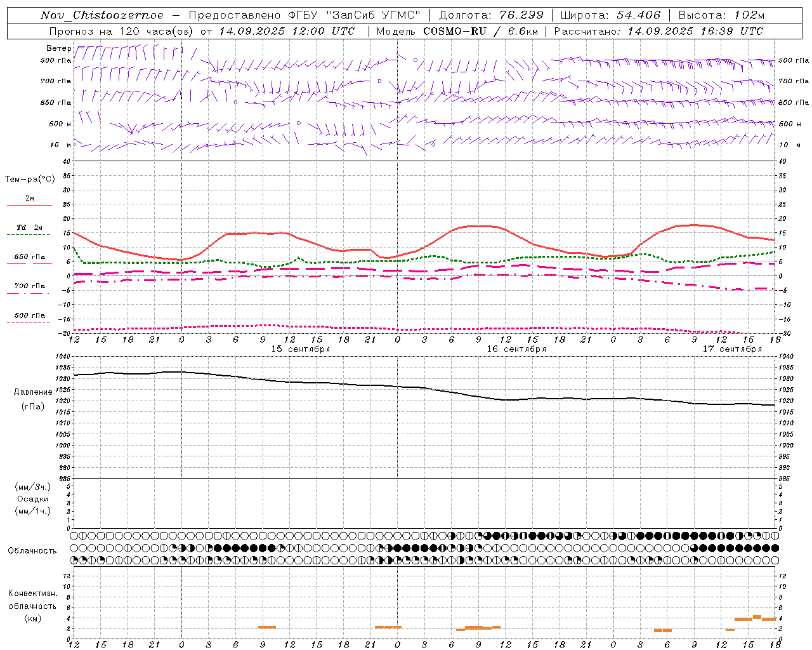Screen dimensions: 812x650
Task: Click the '(мм/3ч.)' precipitation unit label
Action: tap(32, 487)
